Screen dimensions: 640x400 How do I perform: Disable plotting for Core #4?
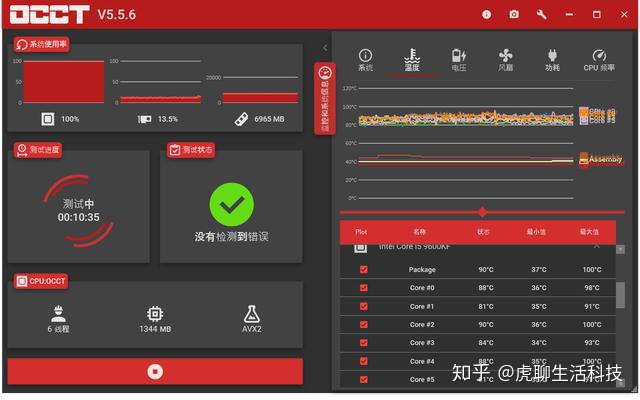click(x=364, y=361)
